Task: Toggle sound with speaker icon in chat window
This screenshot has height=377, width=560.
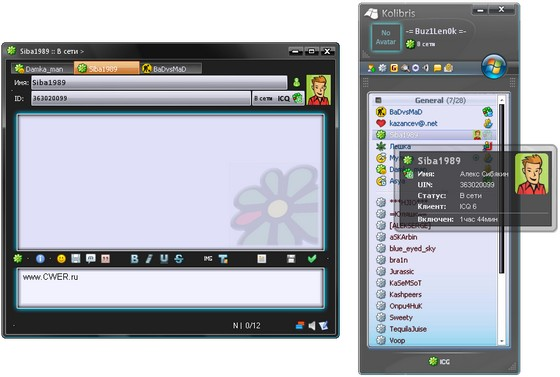Action: [x=312, y=325]
